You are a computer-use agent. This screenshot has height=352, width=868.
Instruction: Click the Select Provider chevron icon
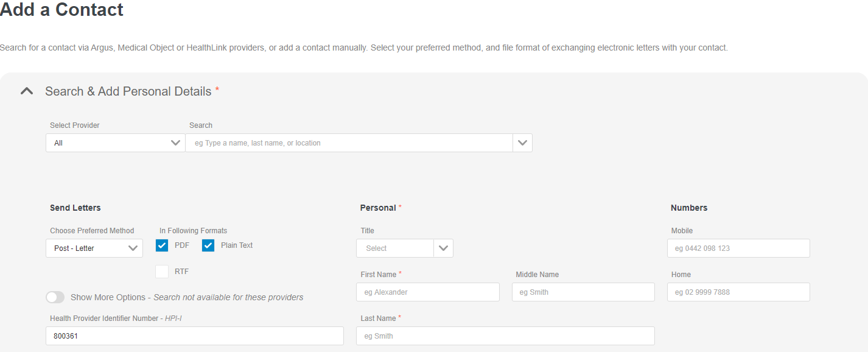(x=176, y=143)
